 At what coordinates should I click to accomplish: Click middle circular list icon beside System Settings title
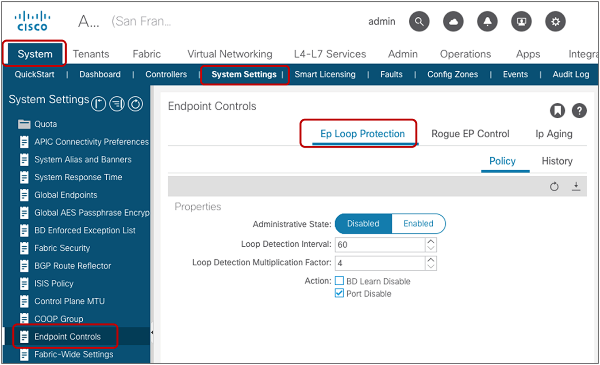[117, 104]
